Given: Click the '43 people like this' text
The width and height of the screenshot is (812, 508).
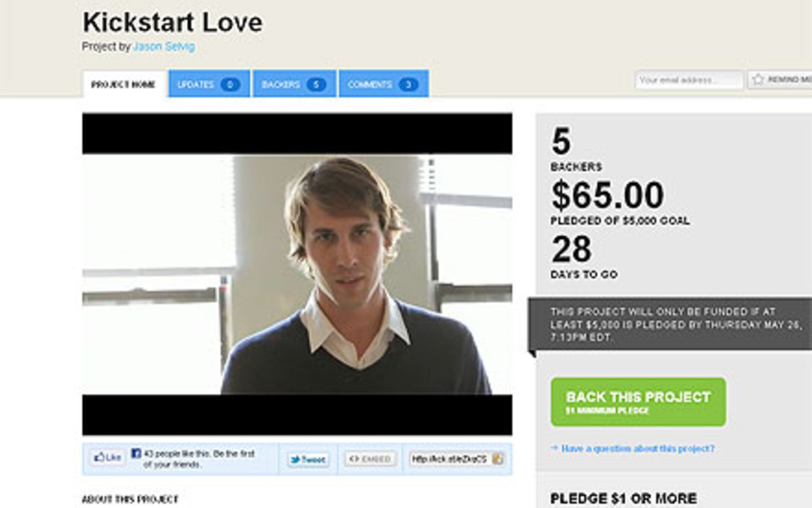Looking at the screenshot, I should [199, 459].
